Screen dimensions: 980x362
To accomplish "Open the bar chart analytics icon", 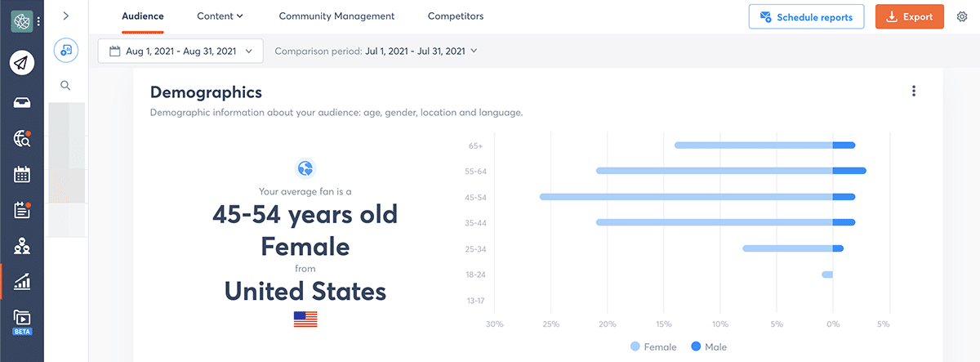I will click(22, 282).
